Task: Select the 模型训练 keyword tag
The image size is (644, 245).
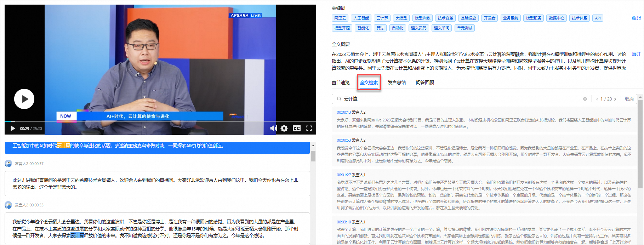Action: pyautogui.click(x=422, y=18)
